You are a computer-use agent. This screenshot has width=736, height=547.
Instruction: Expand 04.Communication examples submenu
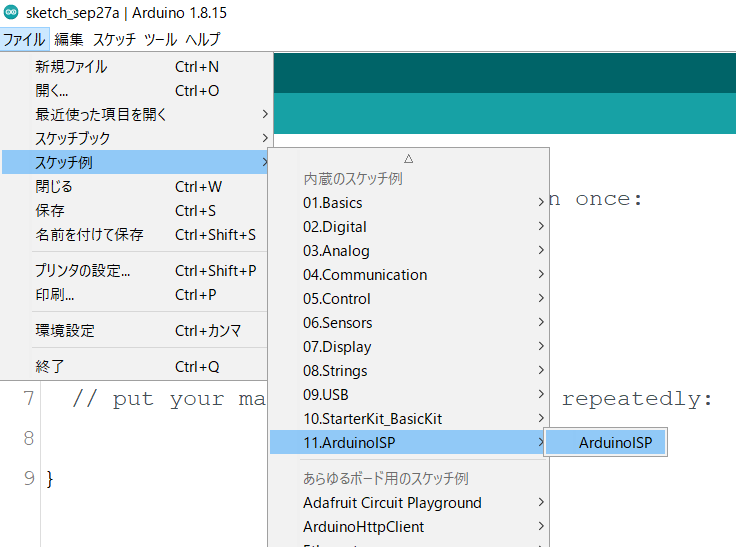point(365,275)
